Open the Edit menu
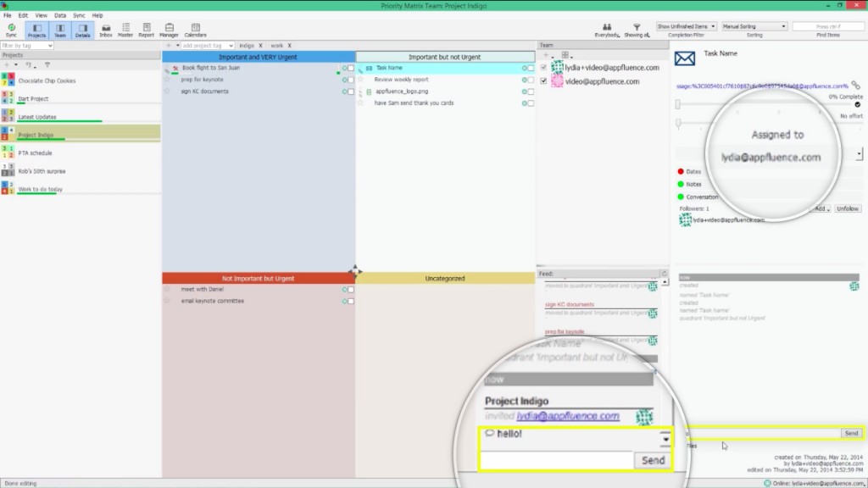Viewport: 868px width, 488px height. [23, 15]
